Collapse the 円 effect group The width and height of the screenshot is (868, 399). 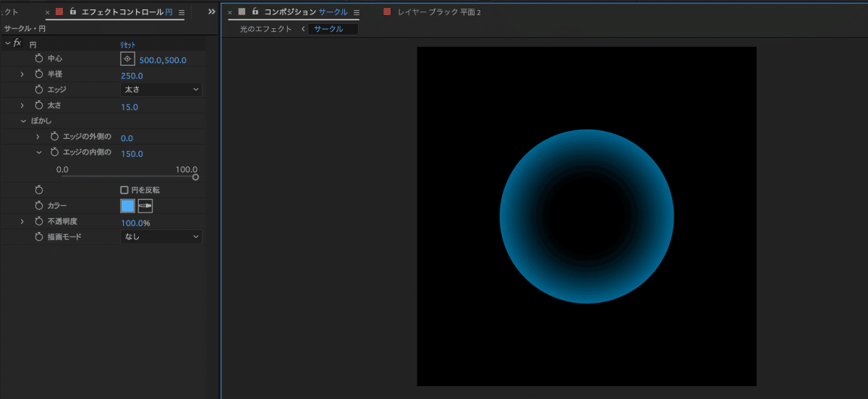[7, 43]
